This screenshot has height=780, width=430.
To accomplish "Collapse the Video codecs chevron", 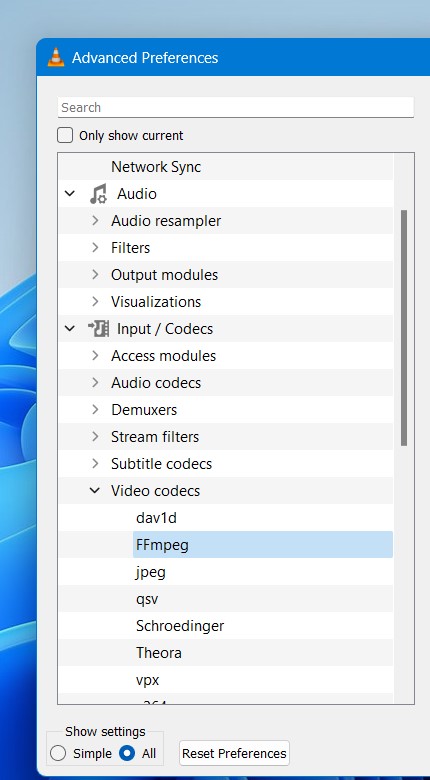I will [x=95, y=490].
